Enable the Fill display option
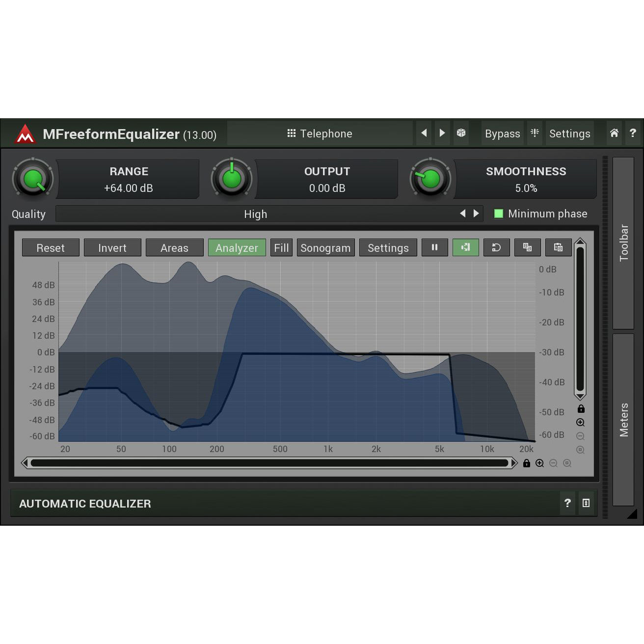The width and height of the screenshot is (644, 644). tap(281, 248)
